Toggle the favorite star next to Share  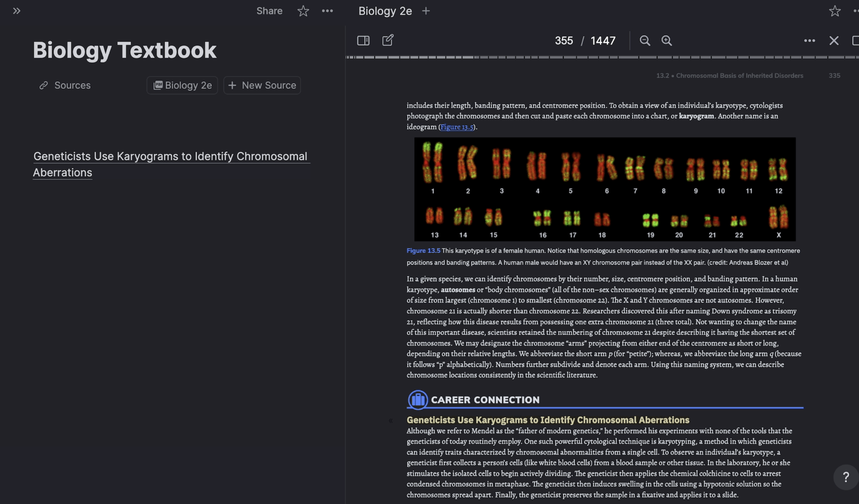tap(303, 11)
